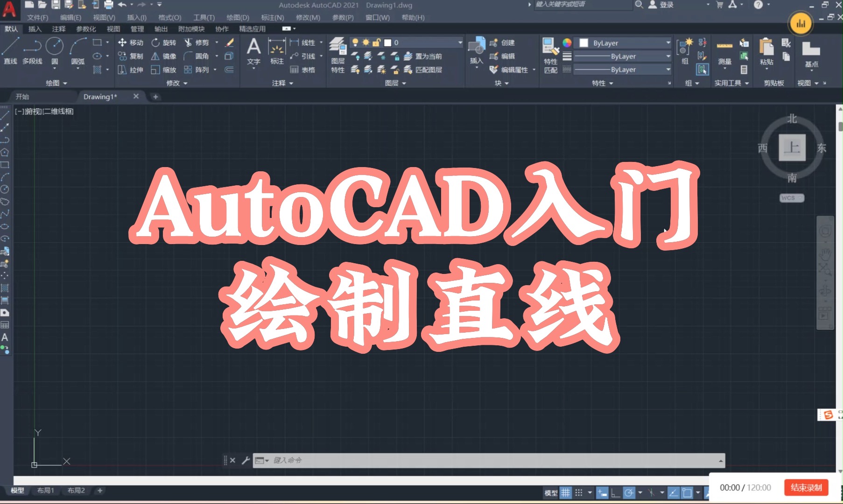This screenshot has width=843, height=504.
Task: Switch to the 布局1 layout tab
Action: pos(45,490)
